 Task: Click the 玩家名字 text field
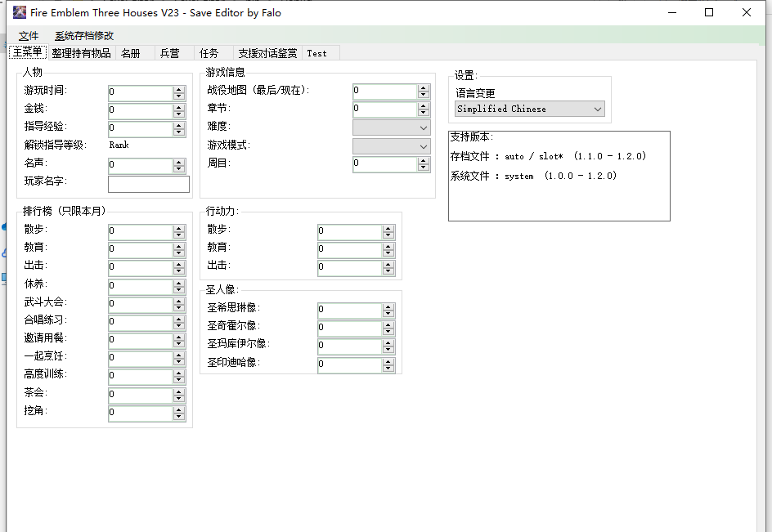click(x=149, y=184)
